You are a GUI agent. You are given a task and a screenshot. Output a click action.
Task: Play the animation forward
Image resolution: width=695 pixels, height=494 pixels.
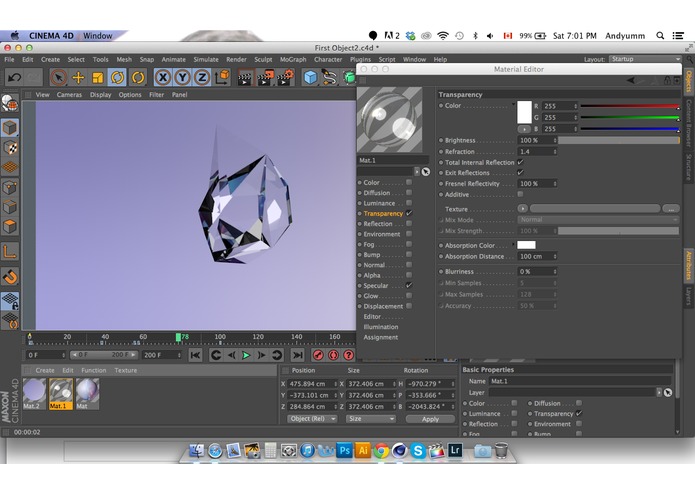pos(246,355)
